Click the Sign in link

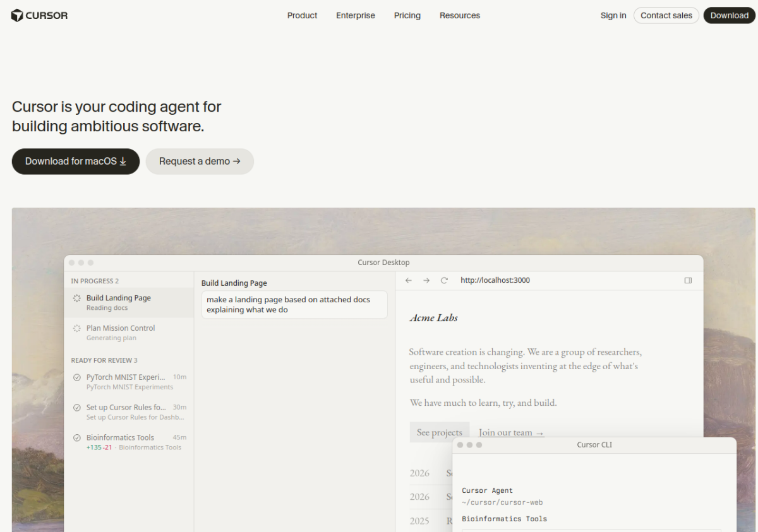(x=613, y=16)
